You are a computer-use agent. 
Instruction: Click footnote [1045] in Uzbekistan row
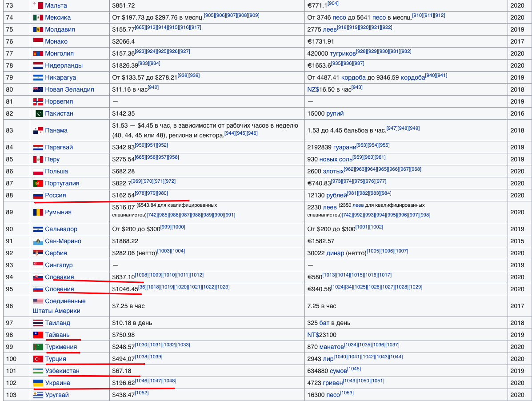[354, 369]
